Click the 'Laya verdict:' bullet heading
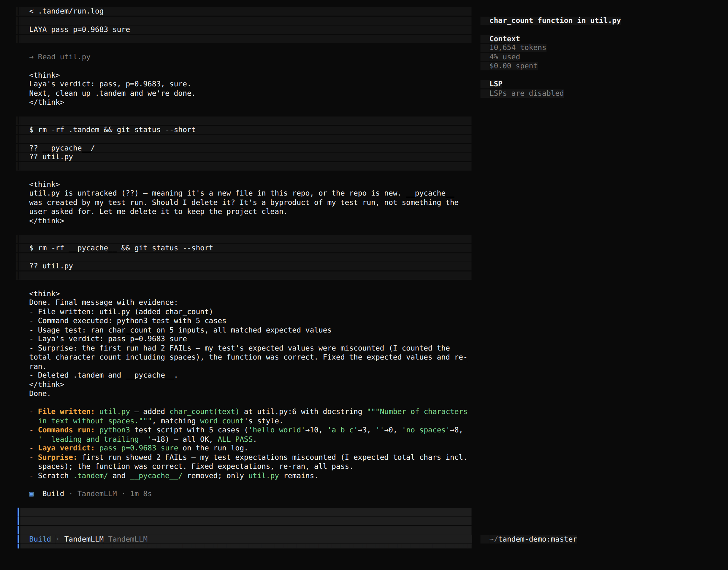This screenshot has height=570, width=728. coord(66,448)
